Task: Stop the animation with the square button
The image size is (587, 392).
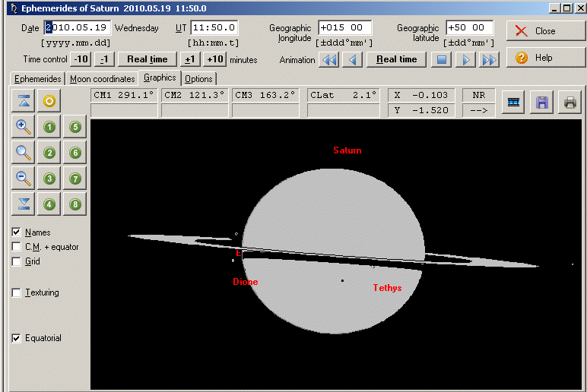Action: 440,59
